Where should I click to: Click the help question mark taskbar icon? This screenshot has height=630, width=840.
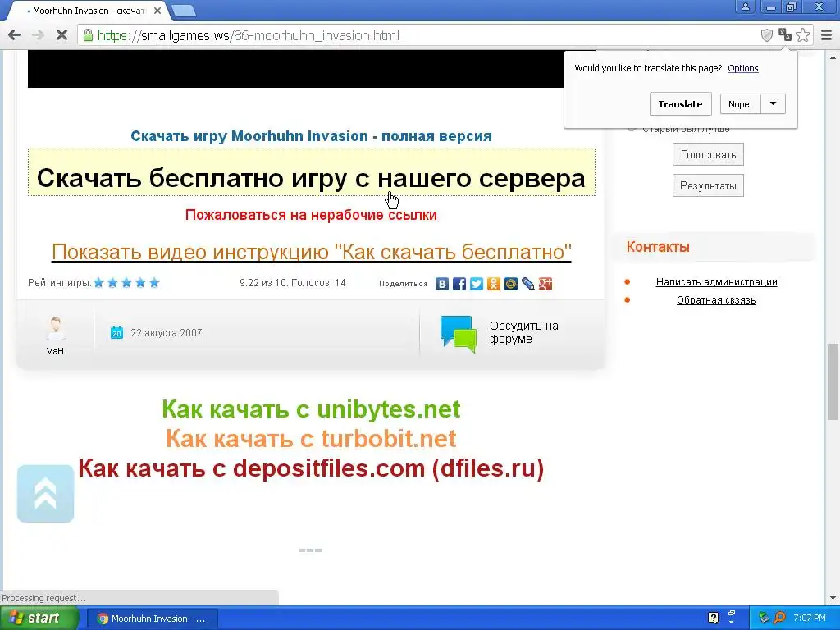(x=713, y=618)
